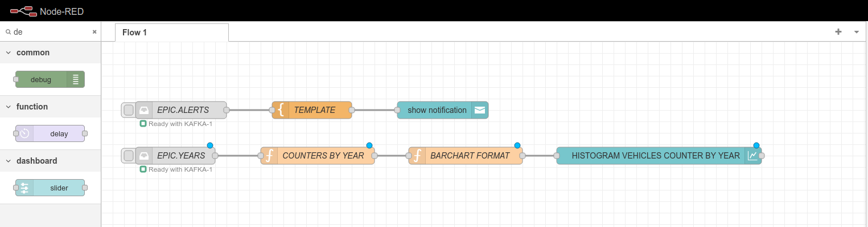868x227 pixels.
Task: Select the BARCHART FORMAT node label
Action: coord(470,155)
